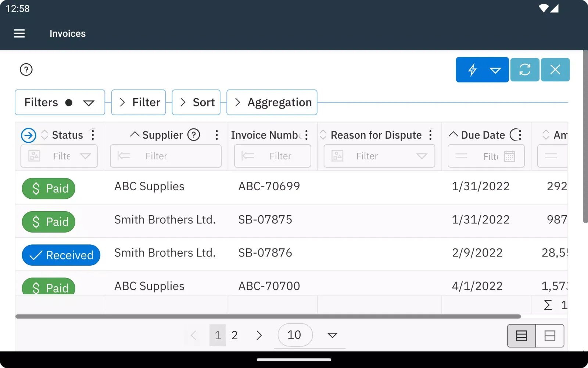
Task: Toggle sorting on Due Date column
Action: coord(453,135)
